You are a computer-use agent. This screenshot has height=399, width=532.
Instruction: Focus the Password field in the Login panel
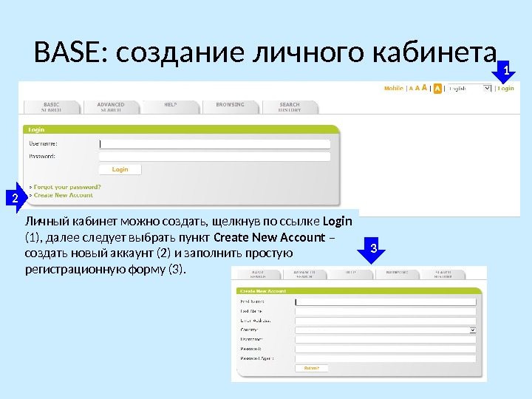(x=214, y=157)
